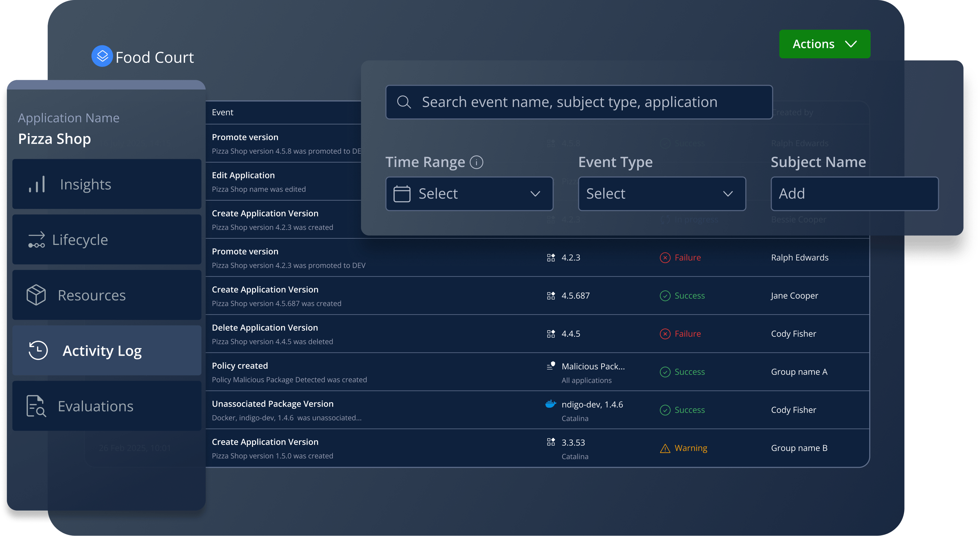Viewport: 980px width, 536px height.
Task: Click the Subject Name Add field
Action: [x=855, y=194]
